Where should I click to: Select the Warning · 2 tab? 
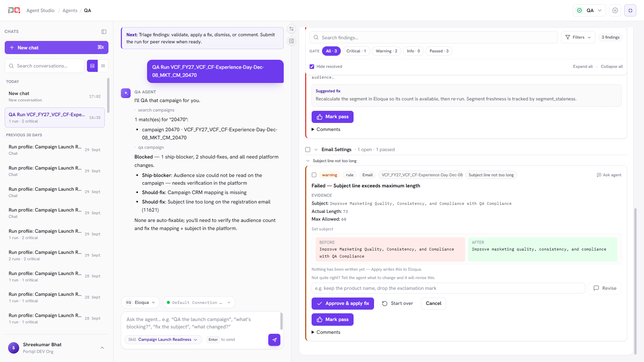[386, 51]
